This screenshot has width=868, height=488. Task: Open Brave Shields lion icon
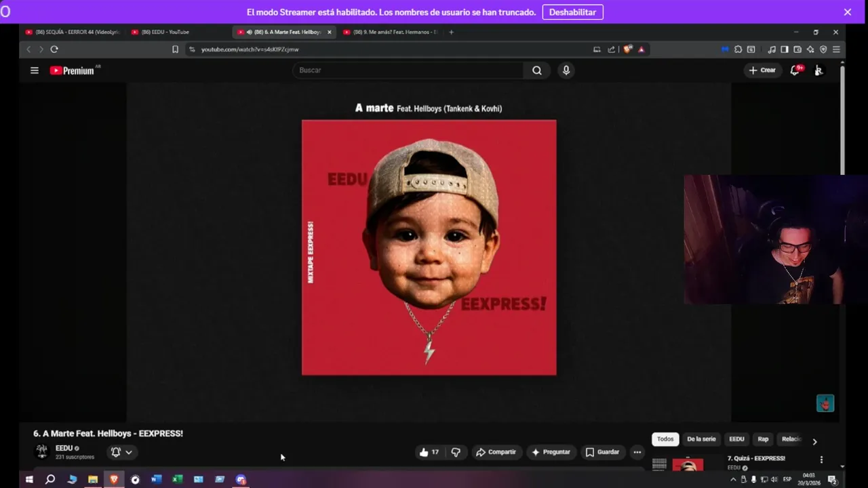[x=628, y=49]
